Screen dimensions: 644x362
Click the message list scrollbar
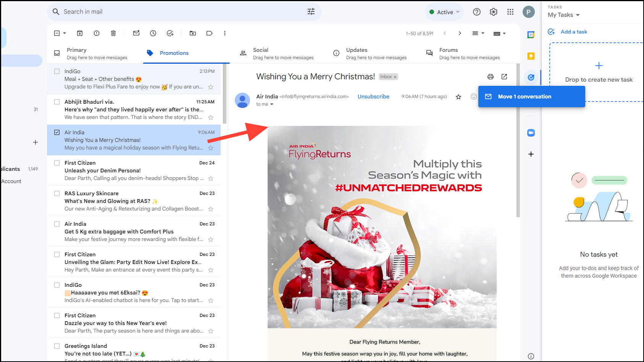tap(224, 94)
